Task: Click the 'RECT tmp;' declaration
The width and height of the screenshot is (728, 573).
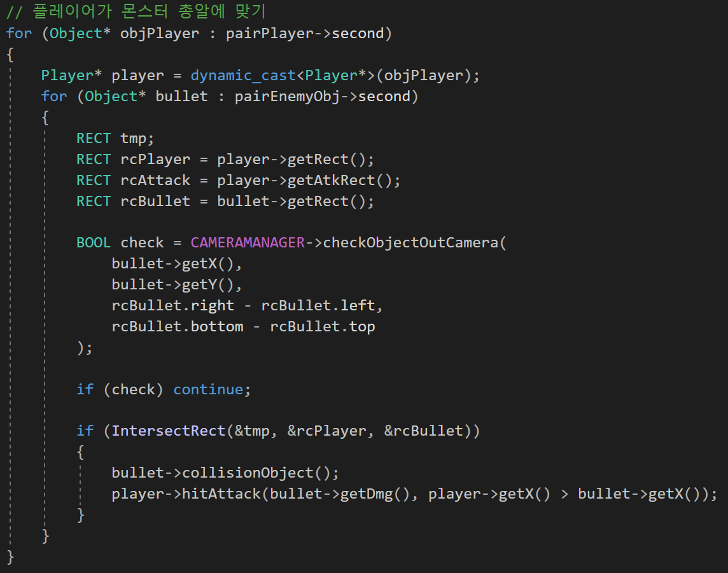Action: pos(115,138)
